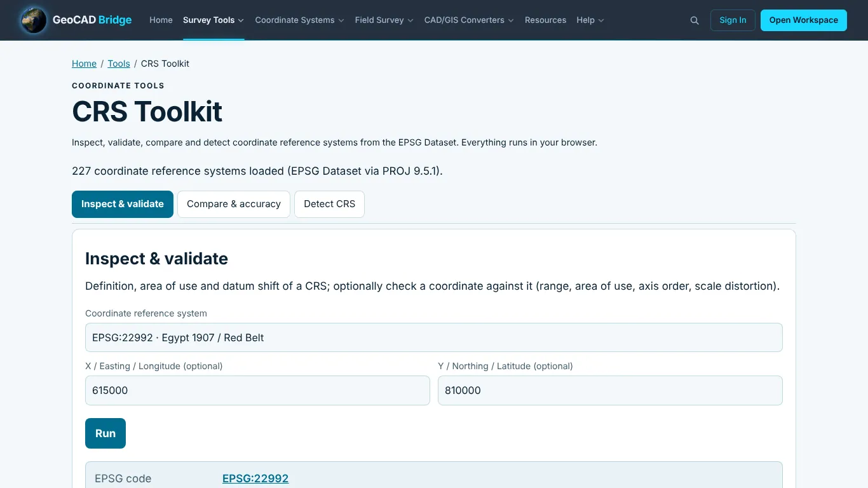Open the search magnifier icon
Screen dimensions: 868x488
point(695,20)
